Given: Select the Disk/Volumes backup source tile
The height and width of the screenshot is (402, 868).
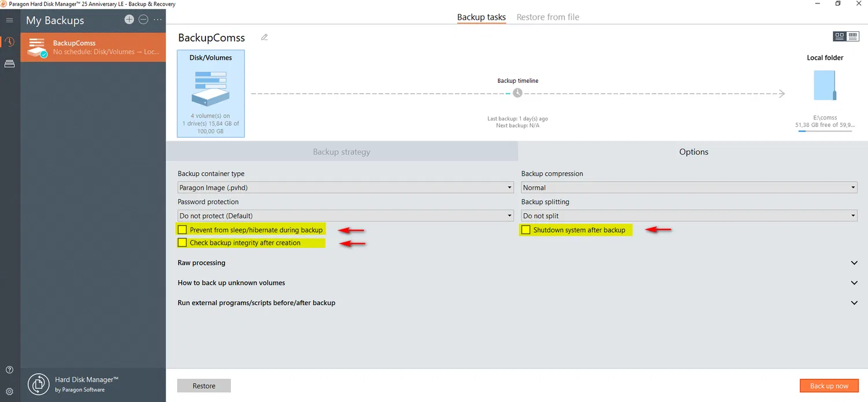Looking at the screenshot, I should pos(211,93).
